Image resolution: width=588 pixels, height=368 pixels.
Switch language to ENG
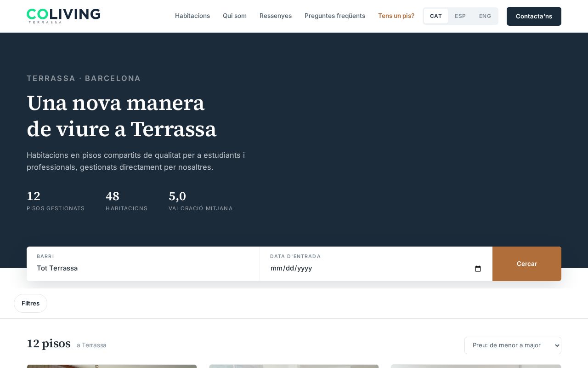tap(485, 16)
